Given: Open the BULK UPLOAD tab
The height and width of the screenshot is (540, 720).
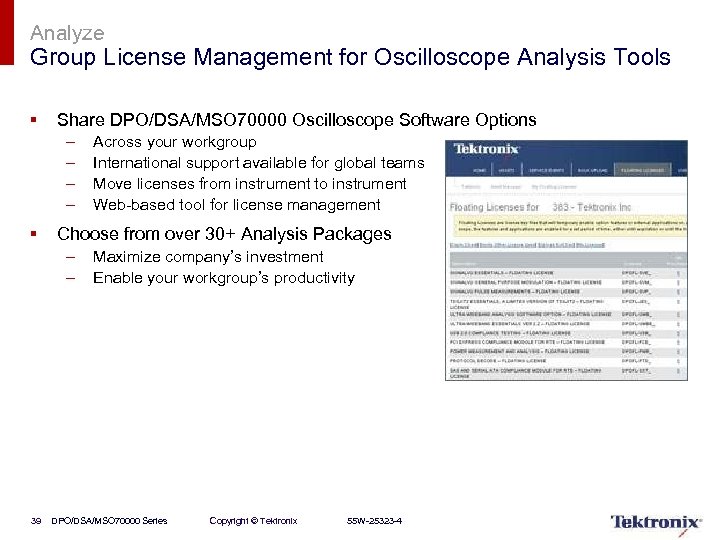Looking at the screenshot, I should click(592, 170).
